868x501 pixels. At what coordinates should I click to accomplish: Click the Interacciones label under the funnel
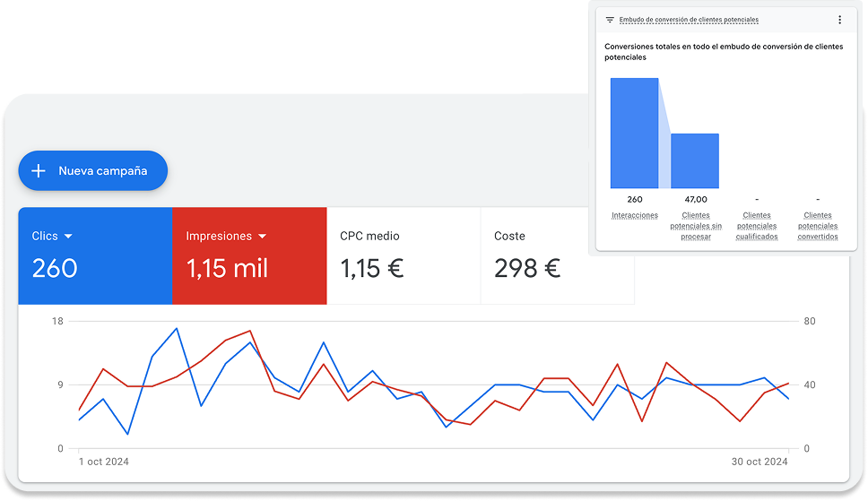[x=635, y=215]
